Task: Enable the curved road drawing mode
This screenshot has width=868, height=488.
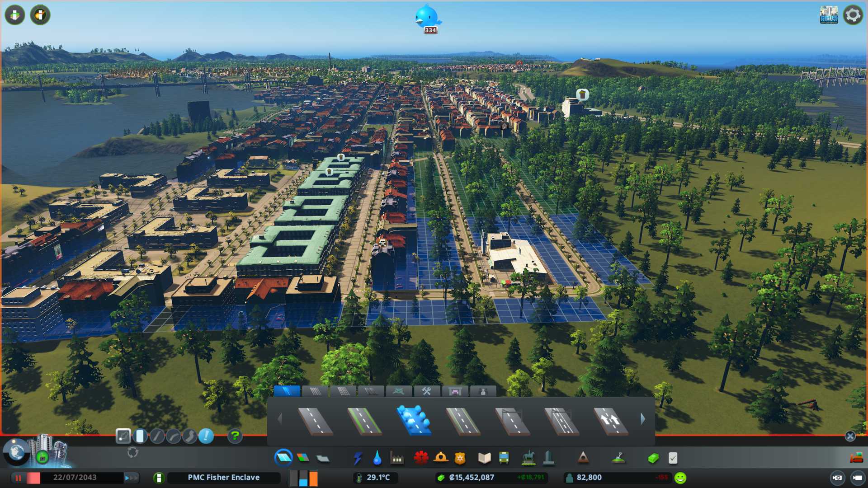Action: coord(173,436)
